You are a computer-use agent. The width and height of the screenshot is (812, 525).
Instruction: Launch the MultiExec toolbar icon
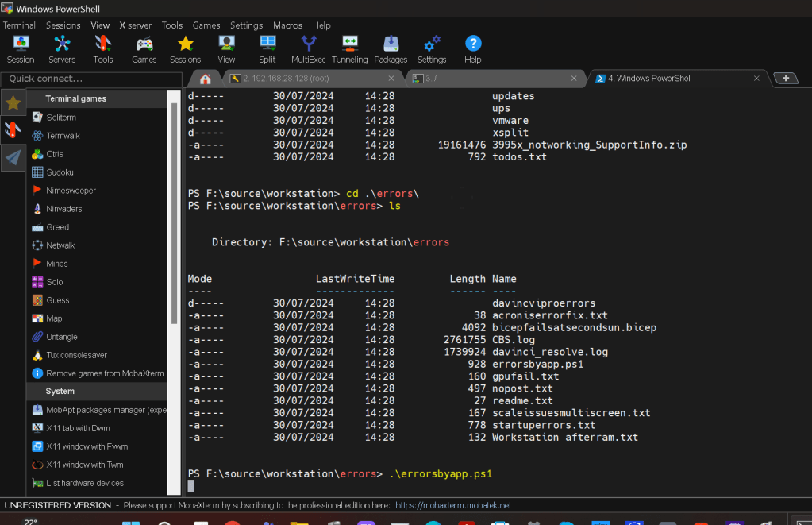point(308,49)
